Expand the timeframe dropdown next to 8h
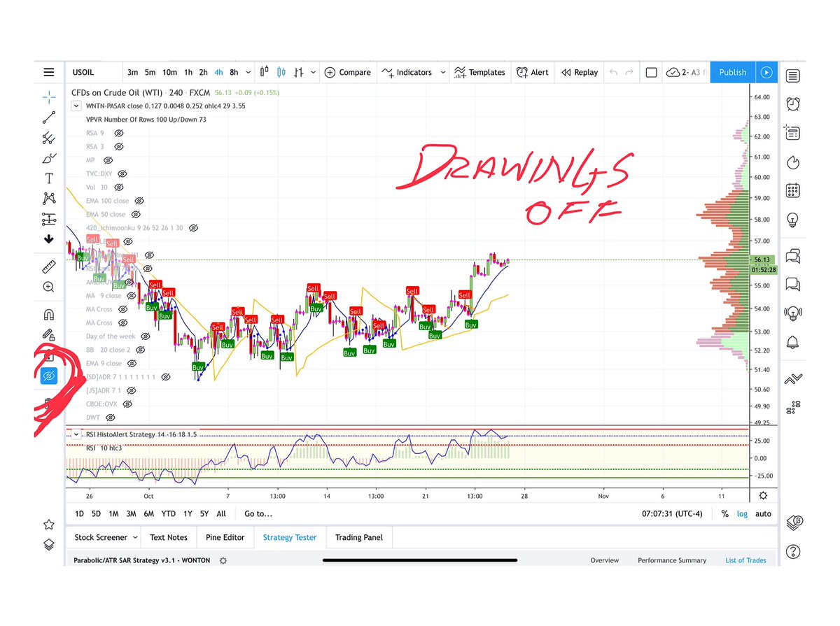840x626 pixels. (248, 72)
